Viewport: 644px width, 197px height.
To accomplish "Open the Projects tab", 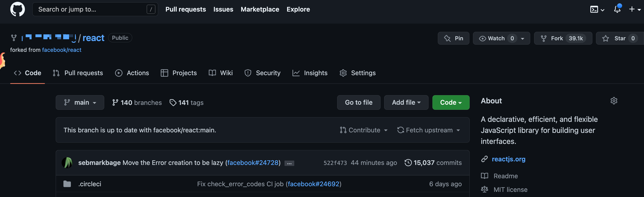I will point(179,73).
